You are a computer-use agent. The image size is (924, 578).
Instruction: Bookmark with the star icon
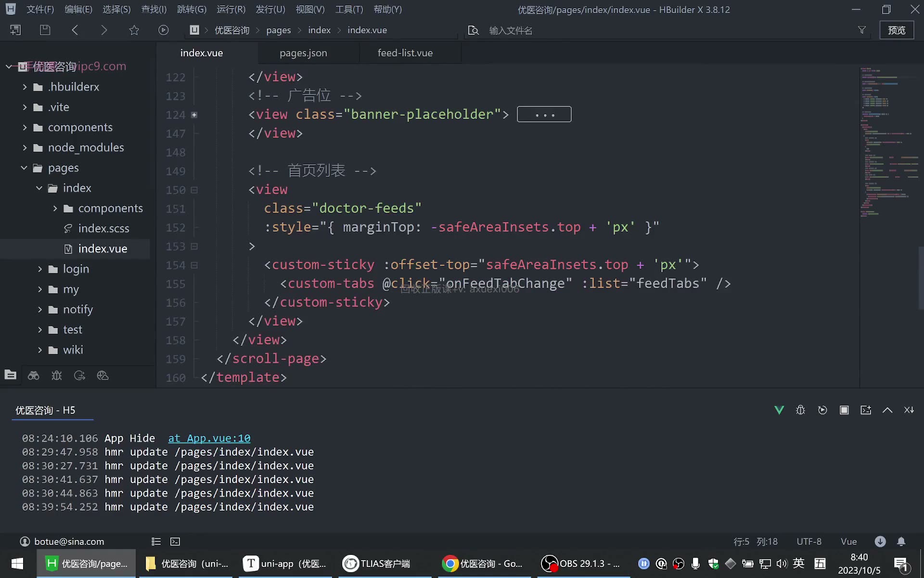134,30
